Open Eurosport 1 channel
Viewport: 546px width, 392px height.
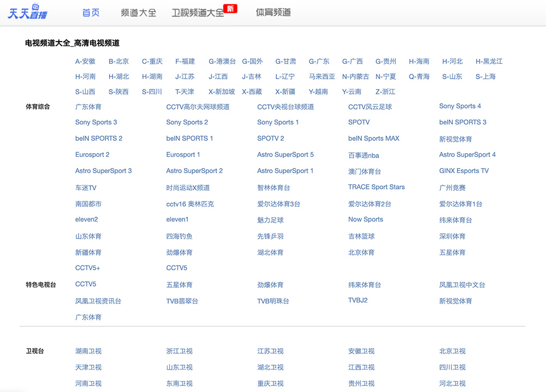pos(183,155)
